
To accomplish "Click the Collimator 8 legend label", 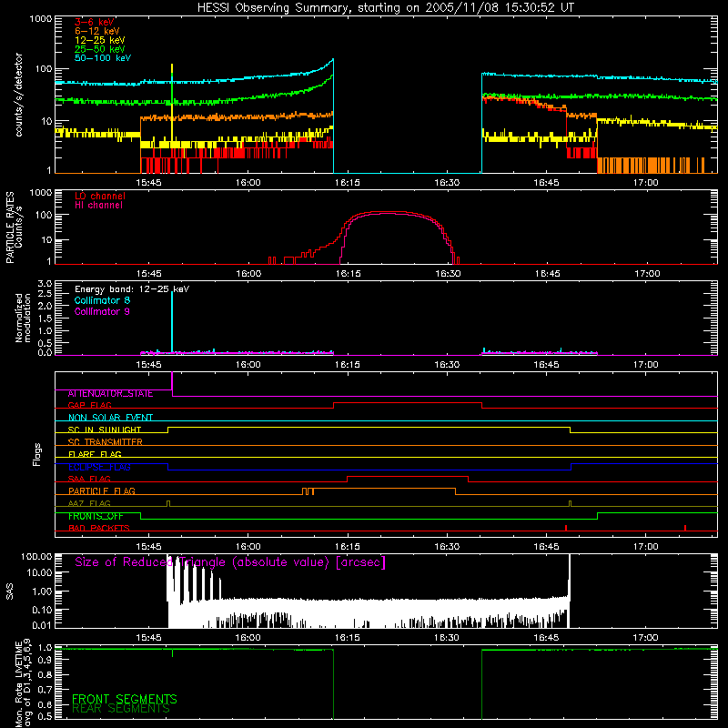I will [x=102, y=300].
